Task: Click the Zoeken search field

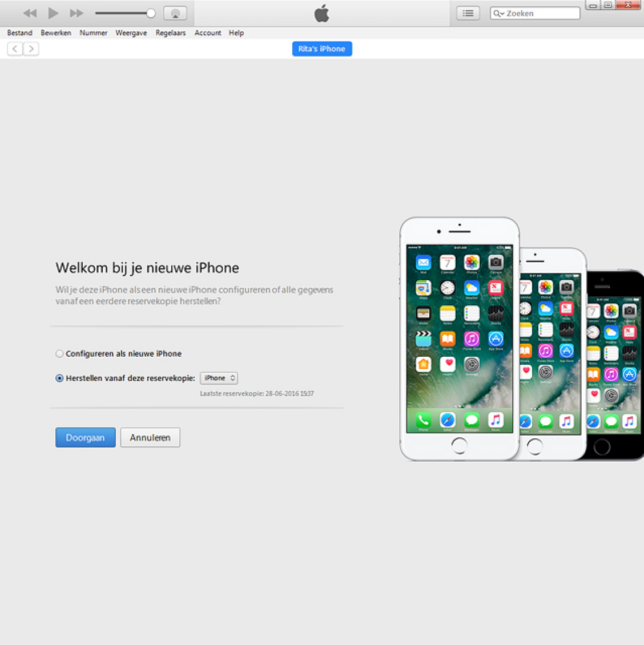Action: pyautogui.click(x=535, y=13)
